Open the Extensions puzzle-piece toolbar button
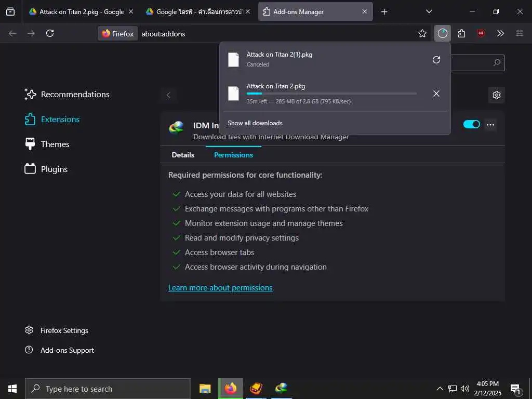Viewport: 532px width, 399px height. (x=461, y=33)
